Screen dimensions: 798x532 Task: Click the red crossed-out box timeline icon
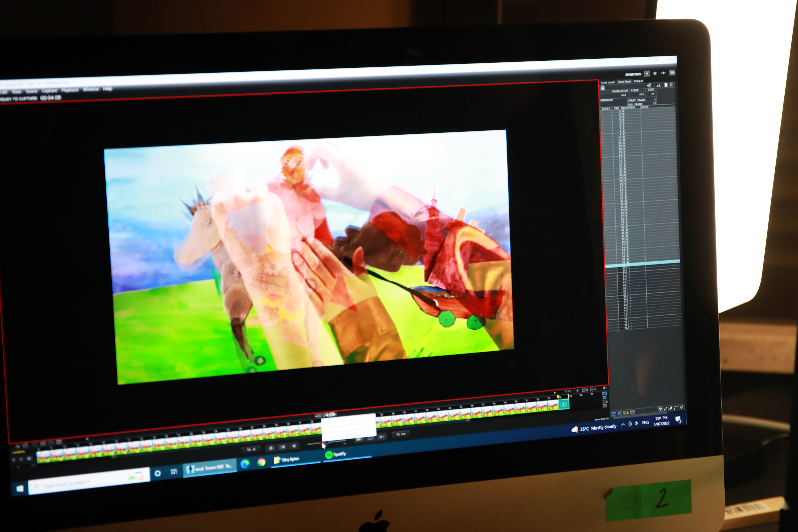(605, 406)
